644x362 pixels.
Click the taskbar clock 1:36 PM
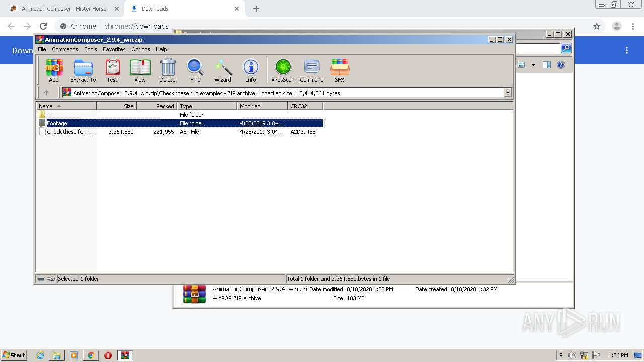click(x=618, y=355)
